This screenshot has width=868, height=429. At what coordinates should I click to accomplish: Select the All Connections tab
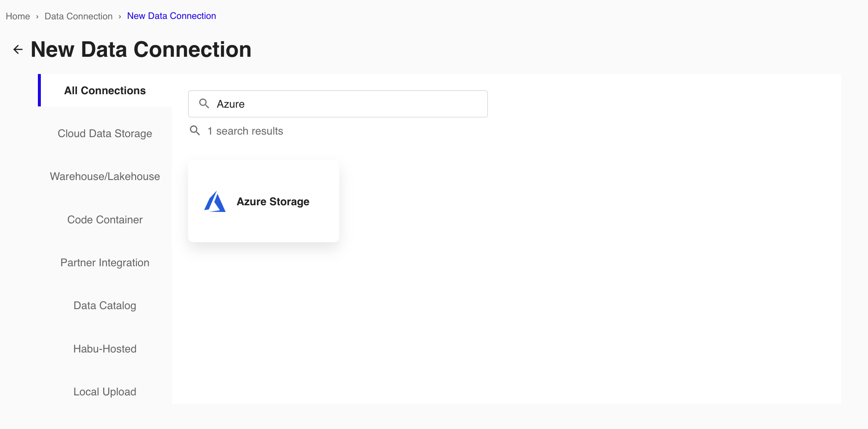tap(105, 90)
